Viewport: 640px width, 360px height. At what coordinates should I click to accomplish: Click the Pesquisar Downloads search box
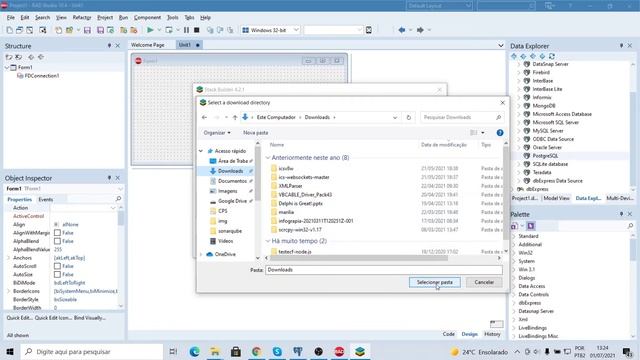461,118
